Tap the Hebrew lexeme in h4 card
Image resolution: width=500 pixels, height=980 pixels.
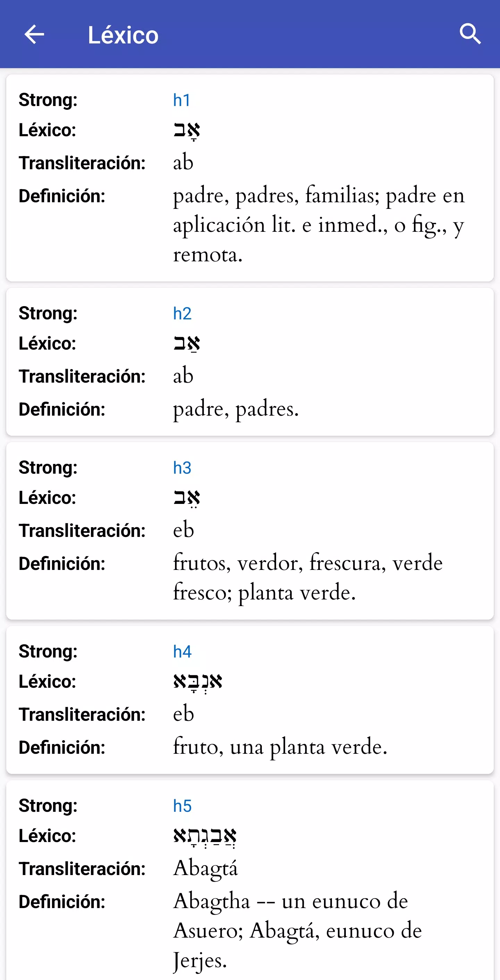point(198,682)
